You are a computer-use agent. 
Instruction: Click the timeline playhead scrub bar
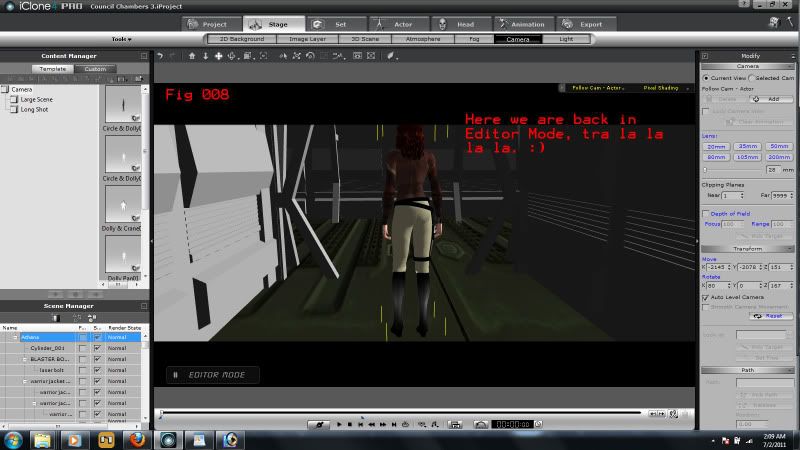(x=401, y=412)
